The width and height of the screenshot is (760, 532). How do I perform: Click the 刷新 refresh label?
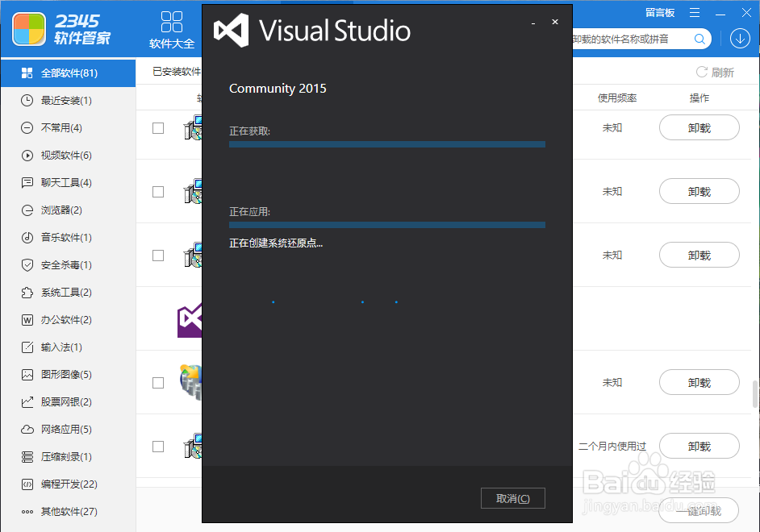(x=723, y=73)
